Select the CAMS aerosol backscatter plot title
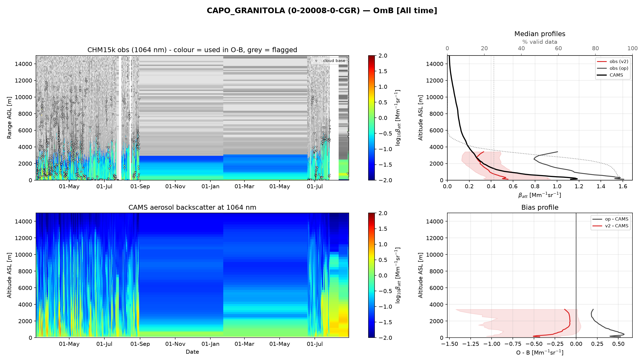This screenshot has height=362, width=644. click(192, 208)
